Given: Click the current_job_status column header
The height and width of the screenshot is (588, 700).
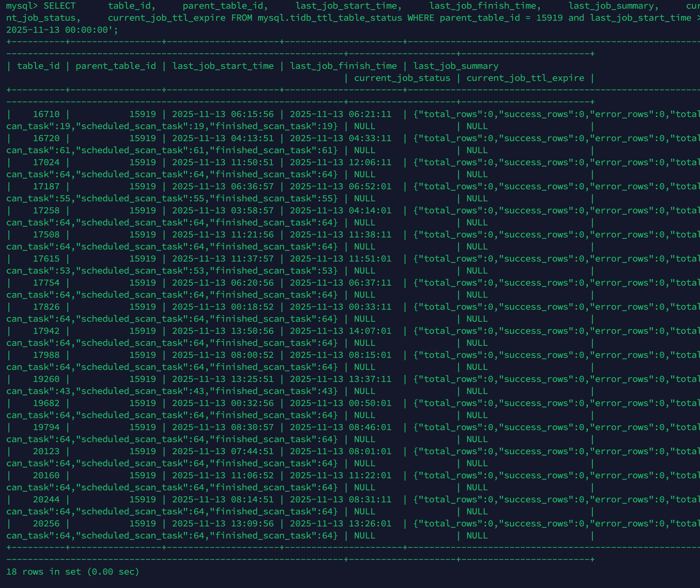Looking at the screenshot, I should click(x=402, y=78).
